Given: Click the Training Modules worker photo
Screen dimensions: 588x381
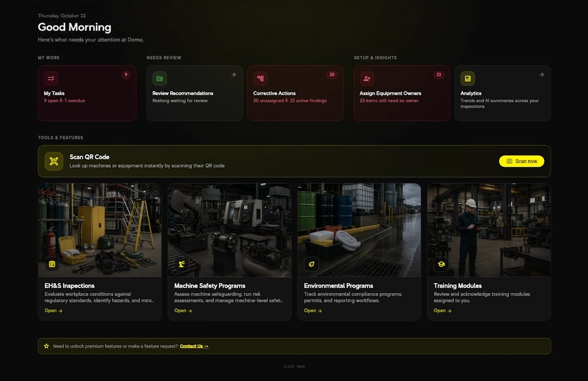Looking at the screenshot, I should (489, 230).
